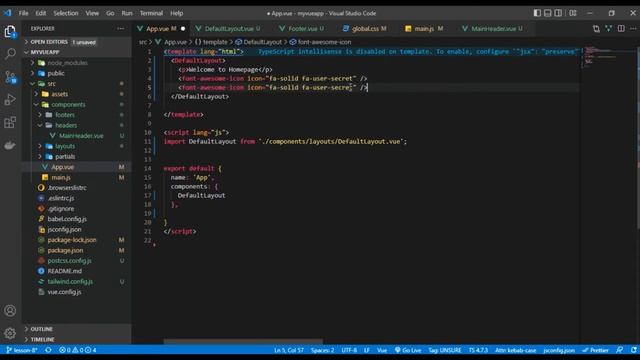Open package.json in the explorer tree

pyautogui.click(x=77, y=251)
